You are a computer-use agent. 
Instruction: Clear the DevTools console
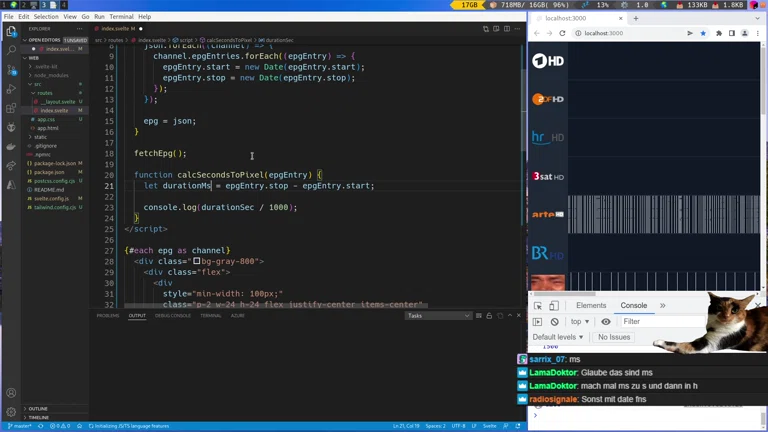(x=555, y=322)
